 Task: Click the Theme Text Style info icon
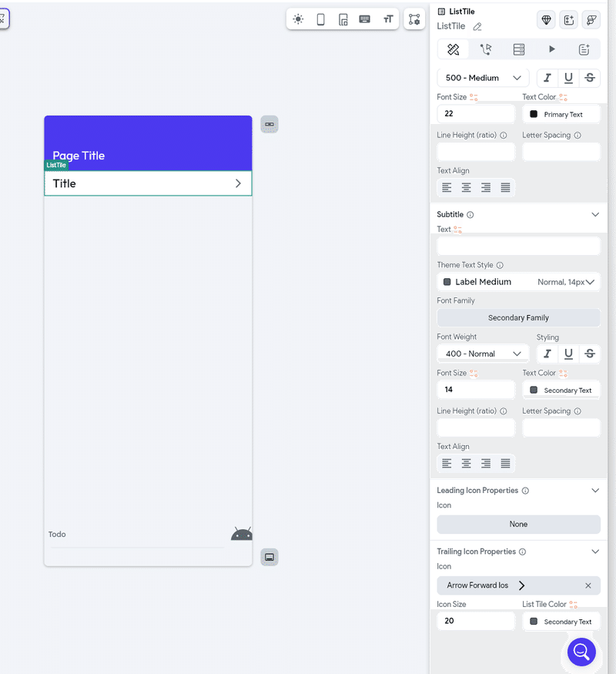[x=500, y=265]
